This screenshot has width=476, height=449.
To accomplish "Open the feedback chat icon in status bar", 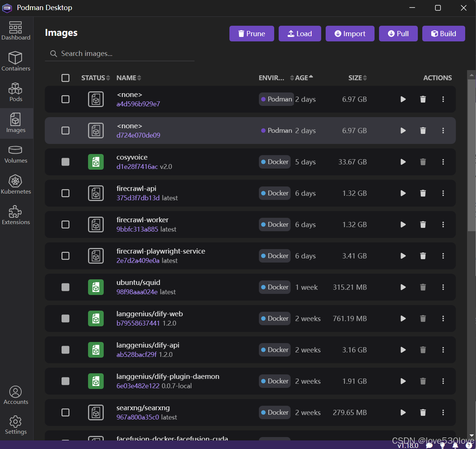I will 429,445.
